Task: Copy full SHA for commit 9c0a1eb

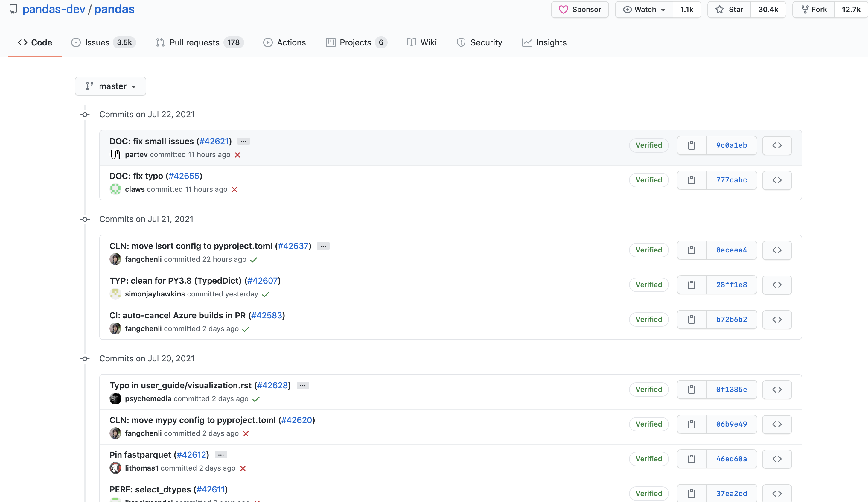Action: tap(691, 145)
